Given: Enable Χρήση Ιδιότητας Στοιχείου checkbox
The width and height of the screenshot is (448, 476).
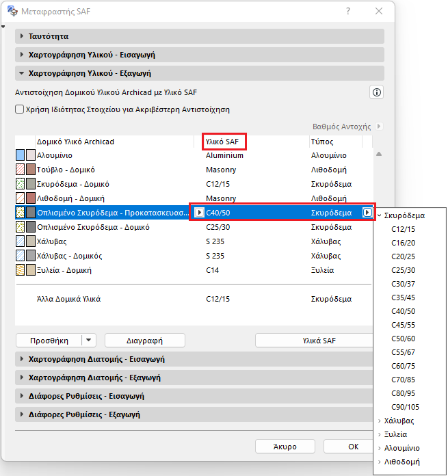Looking at the screenshot, I should pyautogui.click(x=19, y=109).
